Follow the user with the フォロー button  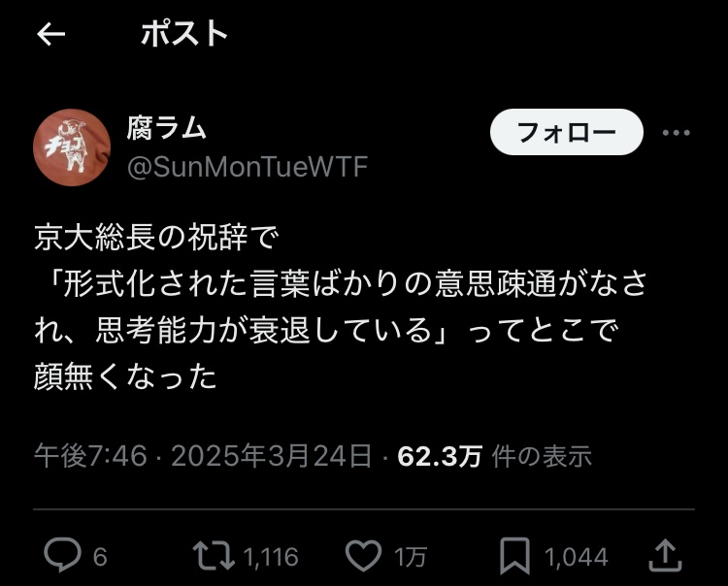[567, 132]
